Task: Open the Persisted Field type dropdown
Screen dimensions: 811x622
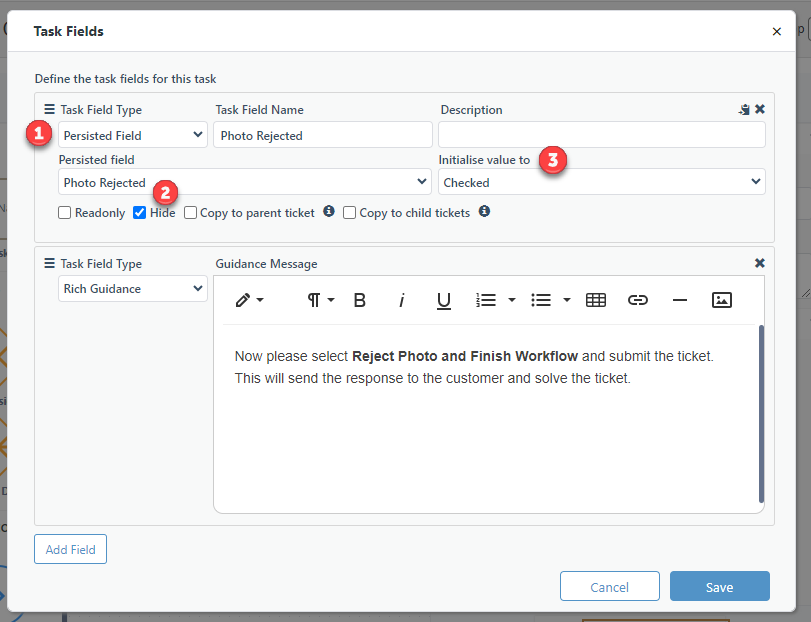Action: click(x=133, y=135)
